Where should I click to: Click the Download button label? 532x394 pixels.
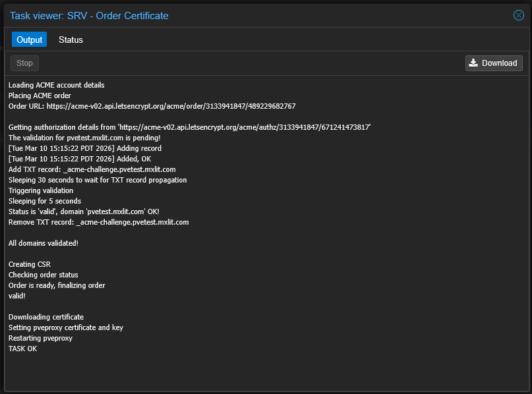(x=499, y=63)
